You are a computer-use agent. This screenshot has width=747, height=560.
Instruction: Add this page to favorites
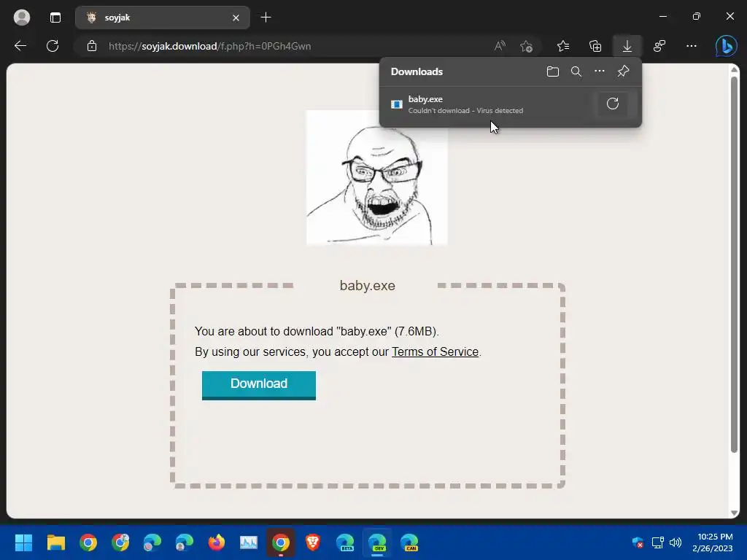[527, 46]
